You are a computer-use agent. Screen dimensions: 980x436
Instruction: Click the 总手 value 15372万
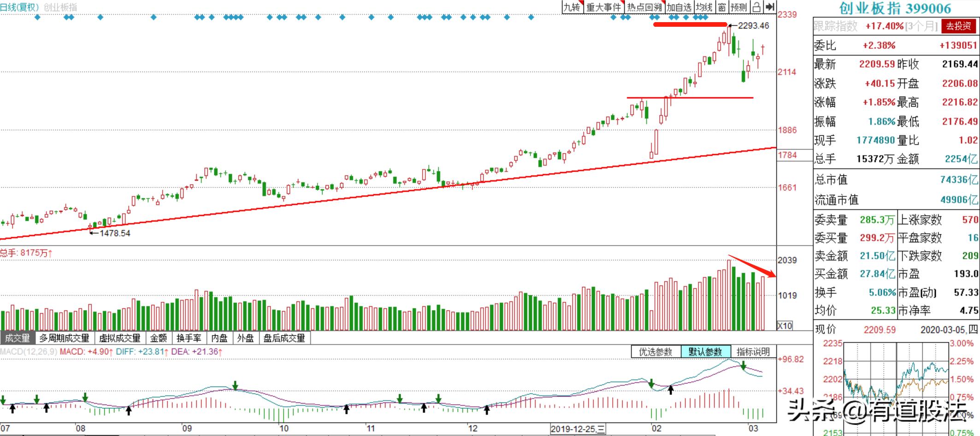875,159
